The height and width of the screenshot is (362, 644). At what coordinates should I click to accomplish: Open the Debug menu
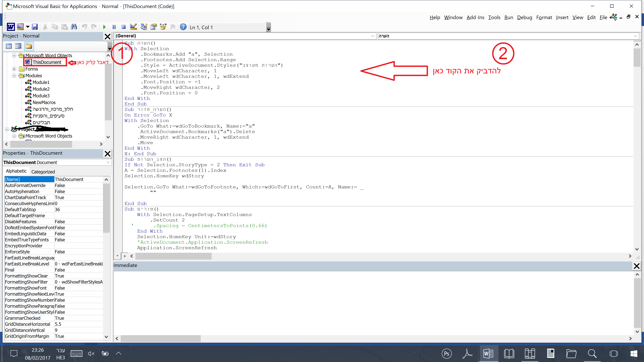(x=524, y=17)
